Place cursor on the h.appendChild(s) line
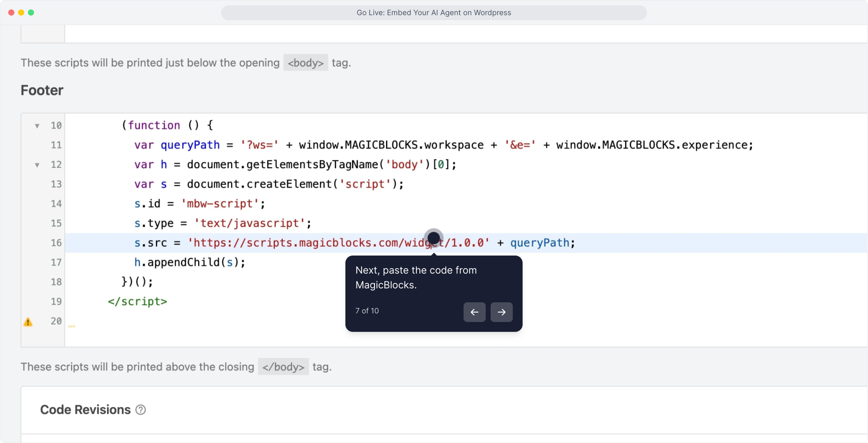Viewport: 868px width, 443px height. pyautogui.click(x=190, y=263)
